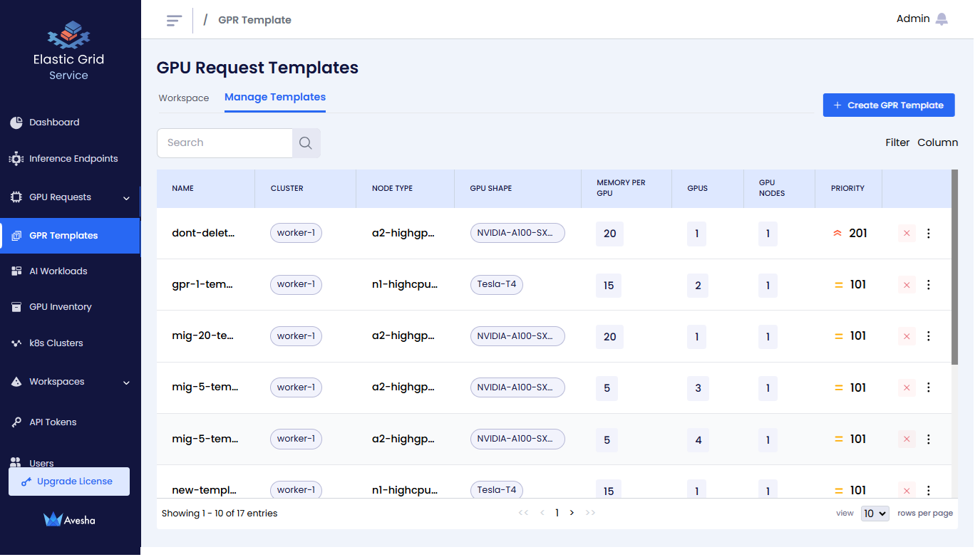Expand the Workspaces sidebar menu
Screen dimensions: 980x557
coord(126,382)
